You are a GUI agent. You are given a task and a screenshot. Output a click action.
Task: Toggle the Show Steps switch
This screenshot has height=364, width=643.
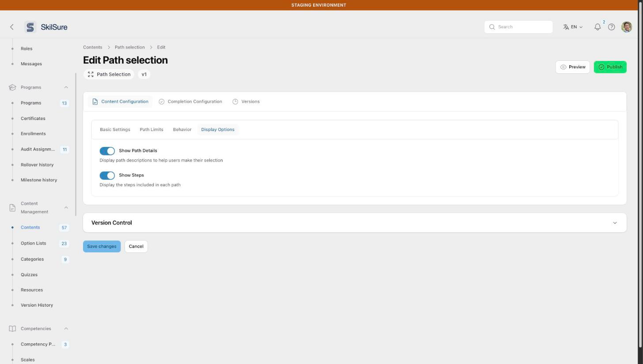[x=107, y=176]
